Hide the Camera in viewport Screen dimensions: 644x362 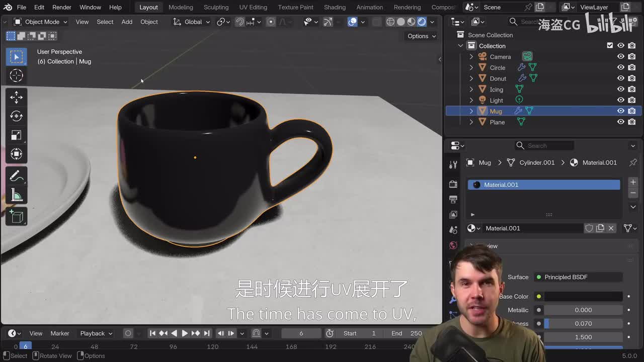tap(621, 56)
